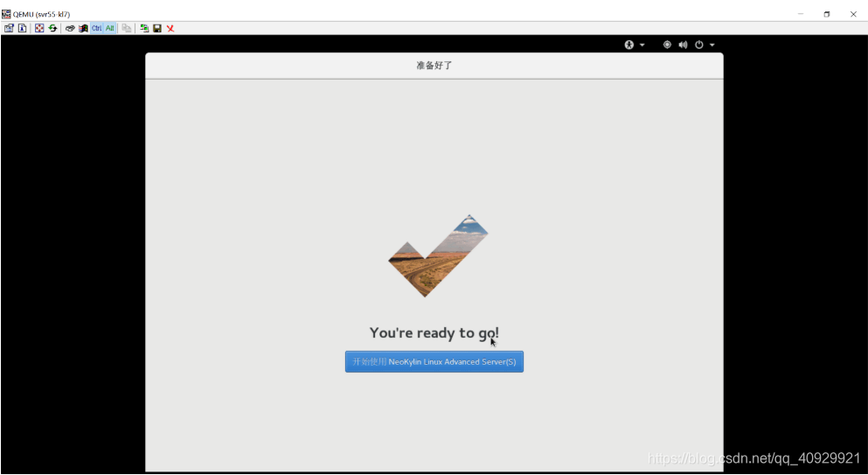Click the volume speaker icon in the top bar
The image size is (868, 475).
pyautogui.click(x=683, y=45)
